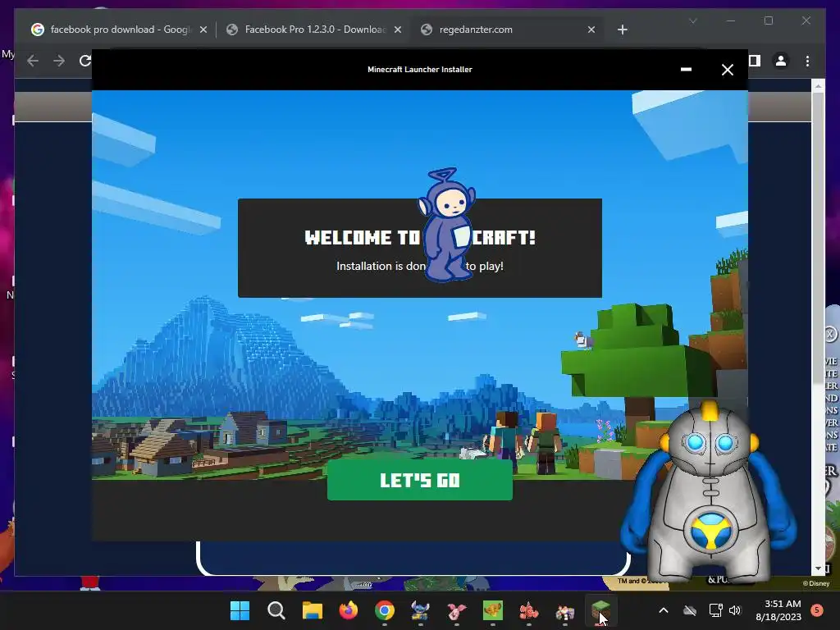Screen dimensions: 840x630
Task: Click the grey robot desktop character
Action: (x=709, y=493)
